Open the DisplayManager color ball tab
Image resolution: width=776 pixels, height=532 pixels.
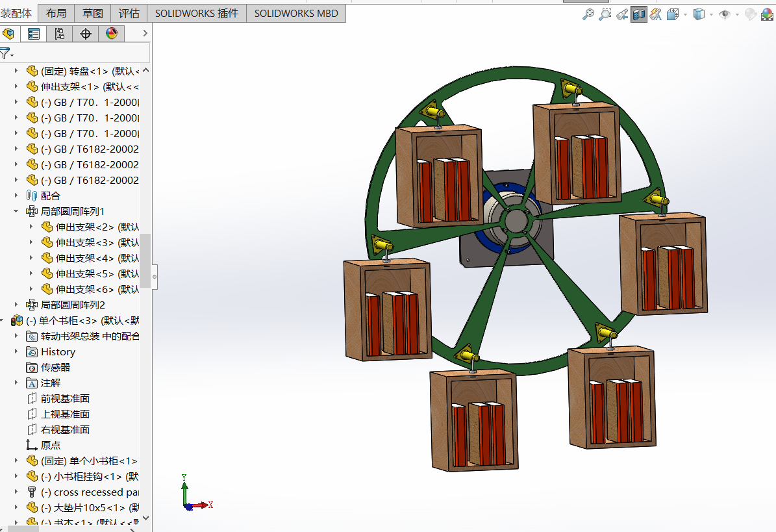[x=112, y=34]
